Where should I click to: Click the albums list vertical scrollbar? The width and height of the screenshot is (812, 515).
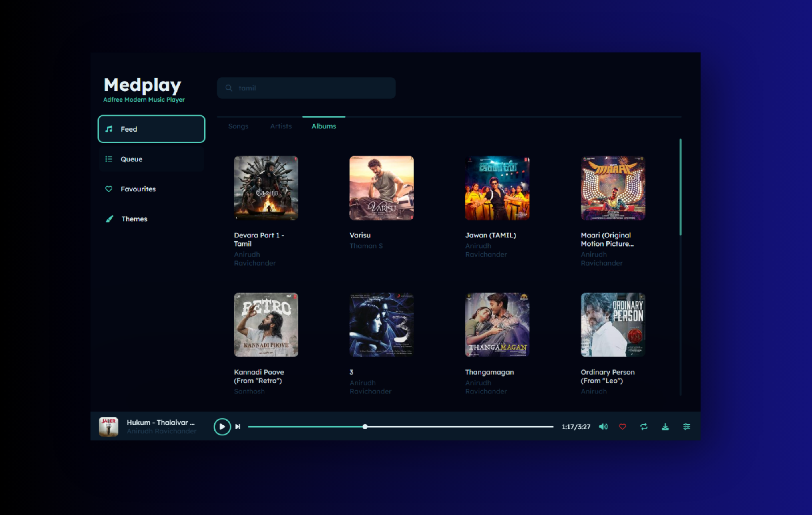coord(680,187)
